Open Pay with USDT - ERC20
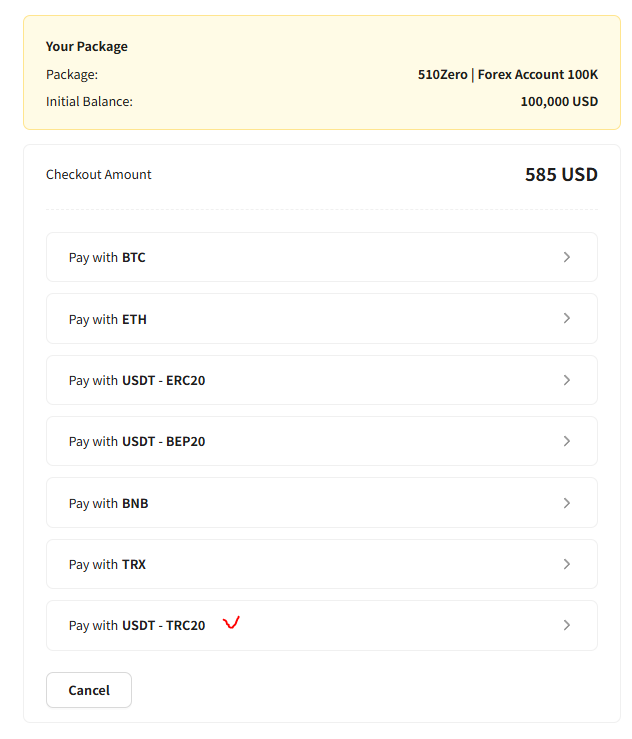Image resolution: width=632 pixels, height=739 pixels. point(137,381)
